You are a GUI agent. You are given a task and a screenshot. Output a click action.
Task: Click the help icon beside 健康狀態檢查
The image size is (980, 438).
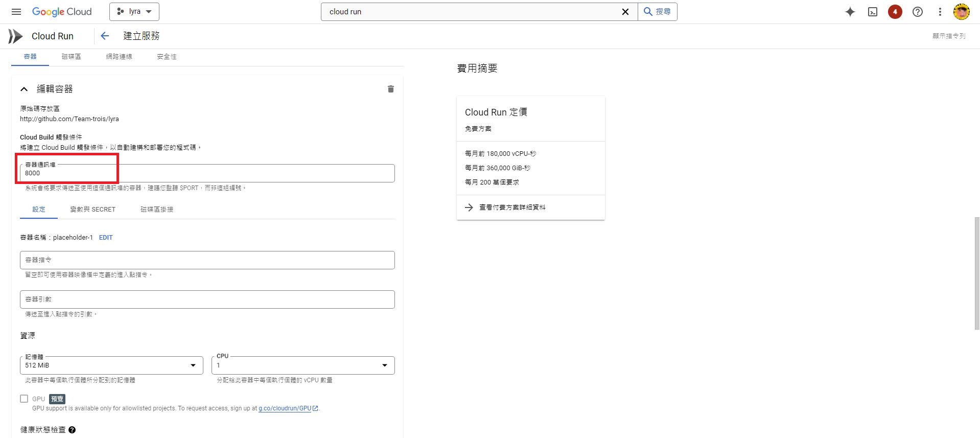click(x=72, y=430)
